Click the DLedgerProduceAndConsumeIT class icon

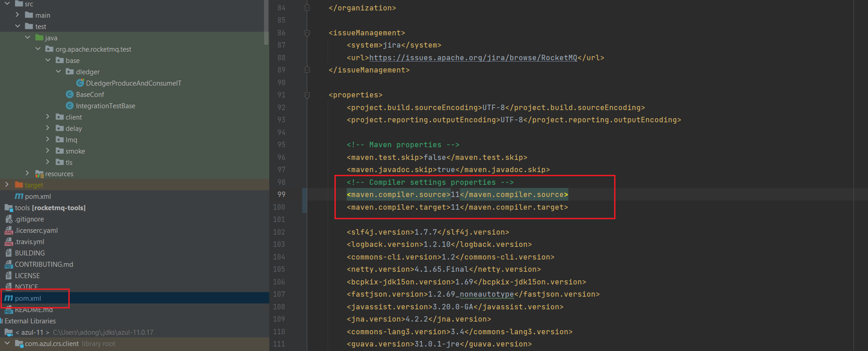point(80,83)
